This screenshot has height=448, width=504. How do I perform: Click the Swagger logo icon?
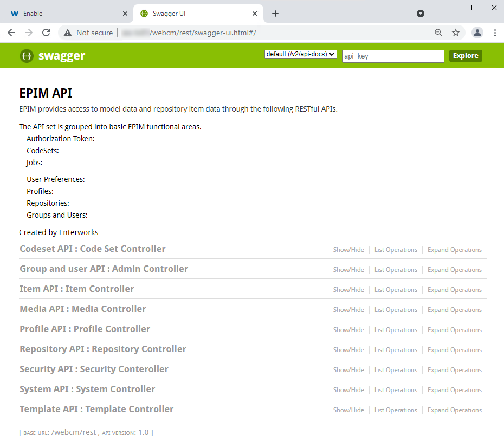click(x=26, y=55)
